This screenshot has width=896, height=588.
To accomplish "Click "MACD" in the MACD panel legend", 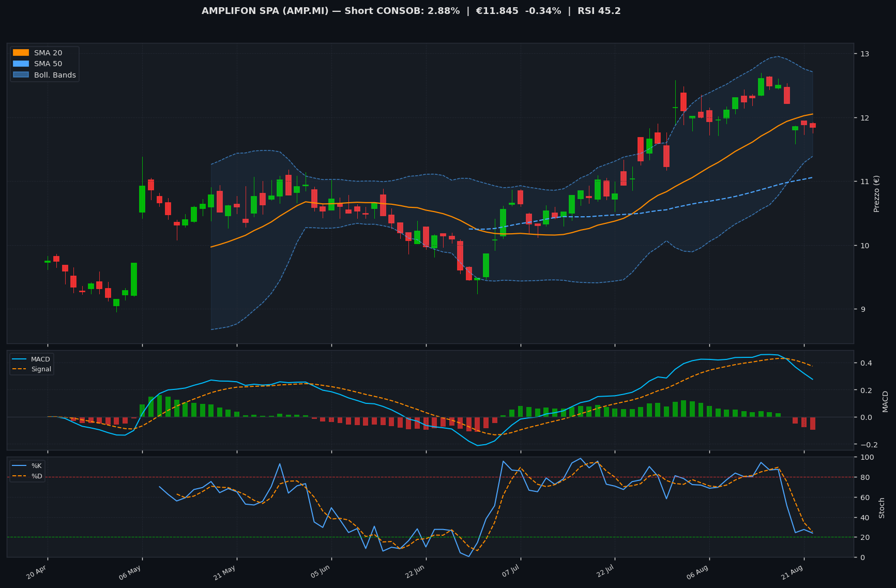I will (40, 359).
